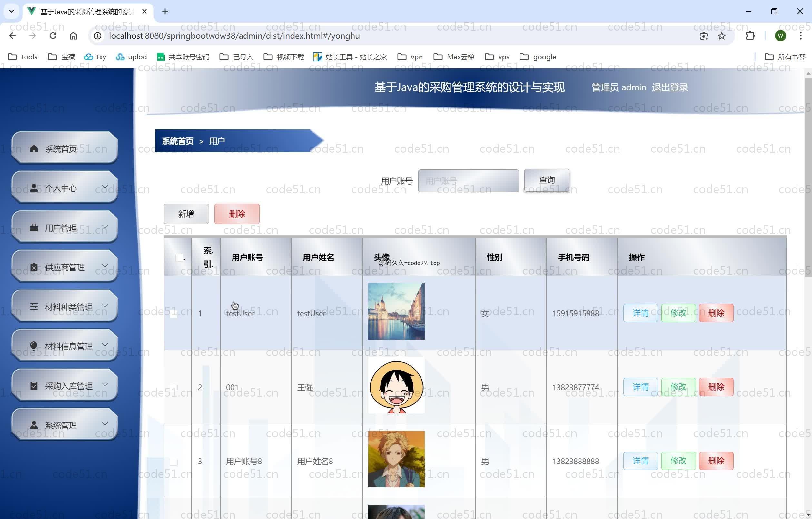The height and width of the screenshot is (519, 812).
Task: Click the sliders icon beside 材料种类管理
Action: [x=34, y=306]
